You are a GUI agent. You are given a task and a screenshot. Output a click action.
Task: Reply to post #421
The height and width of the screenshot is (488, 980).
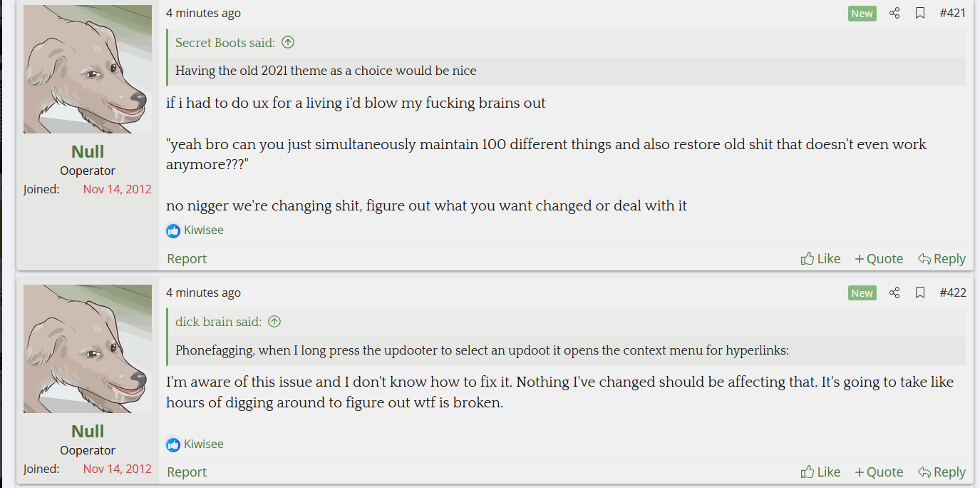click(942, 258)
